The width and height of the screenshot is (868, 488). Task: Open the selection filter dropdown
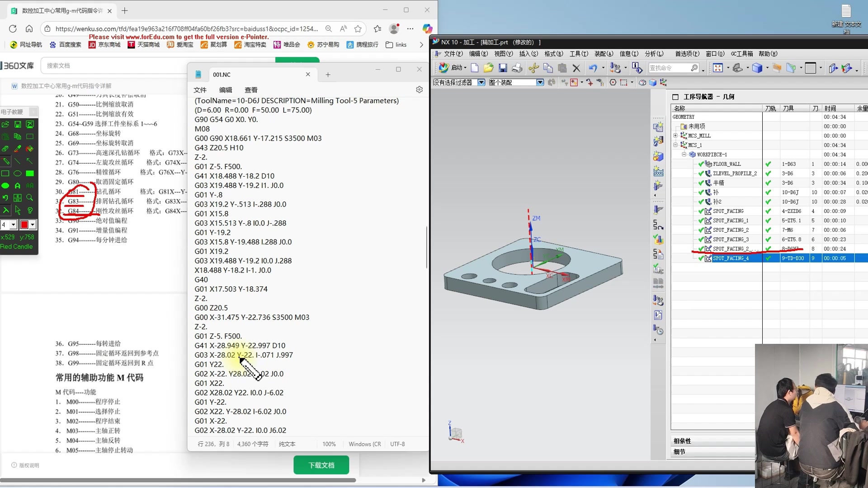[x=481, y=82]
